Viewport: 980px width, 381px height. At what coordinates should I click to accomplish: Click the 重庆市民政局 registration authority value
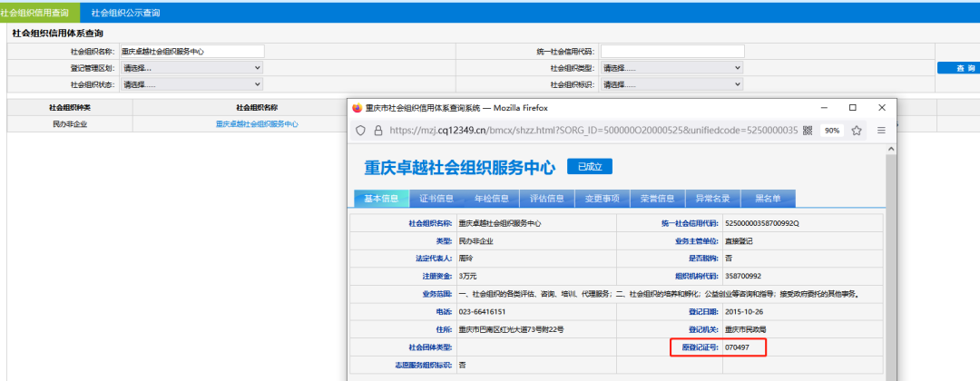746,330
